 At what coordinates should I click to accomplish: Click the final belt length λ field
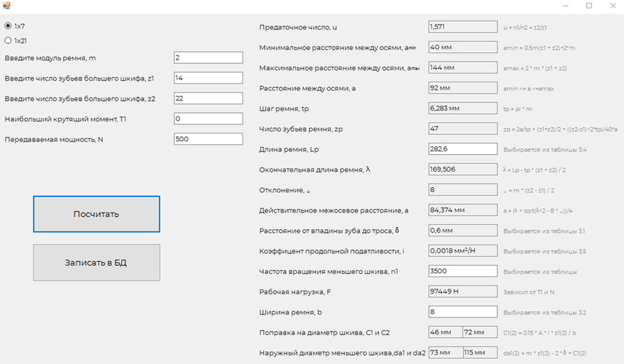tap(463, 169)
